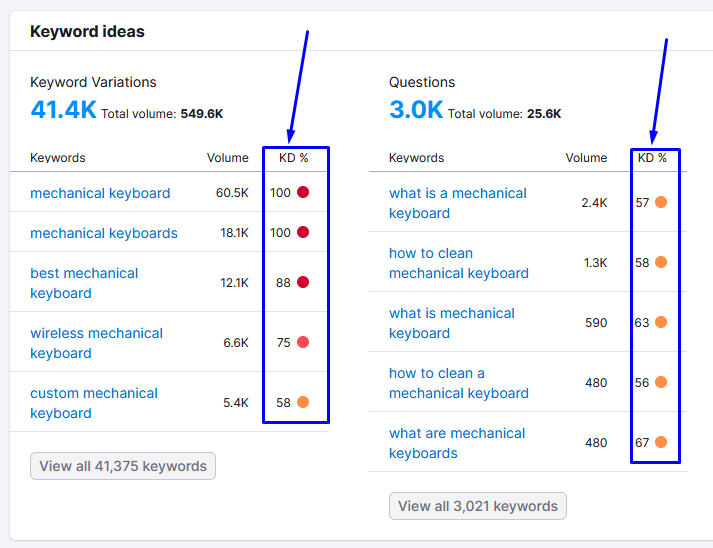Click orange dot next to KD 57

661,202
